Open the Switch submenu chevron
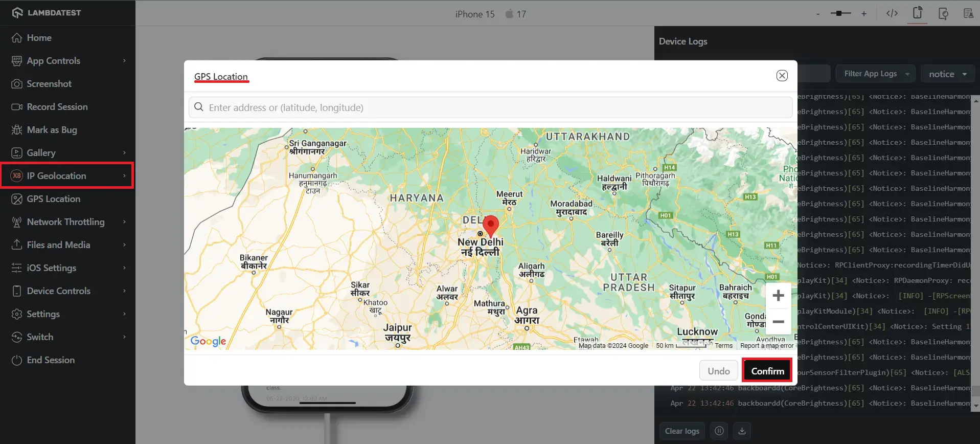This screenshot has width=980, height=444. (x=124, y=337)
